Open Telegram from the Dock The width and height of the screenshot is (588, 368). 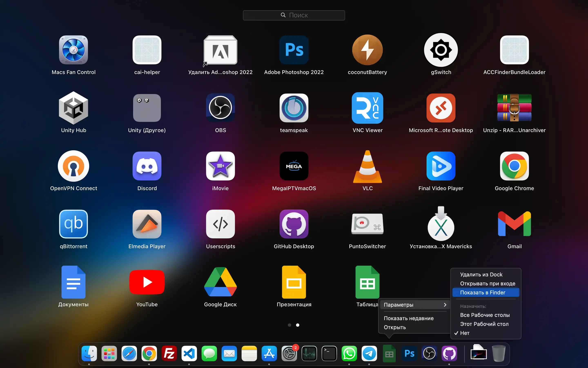[x=369, y=353]
